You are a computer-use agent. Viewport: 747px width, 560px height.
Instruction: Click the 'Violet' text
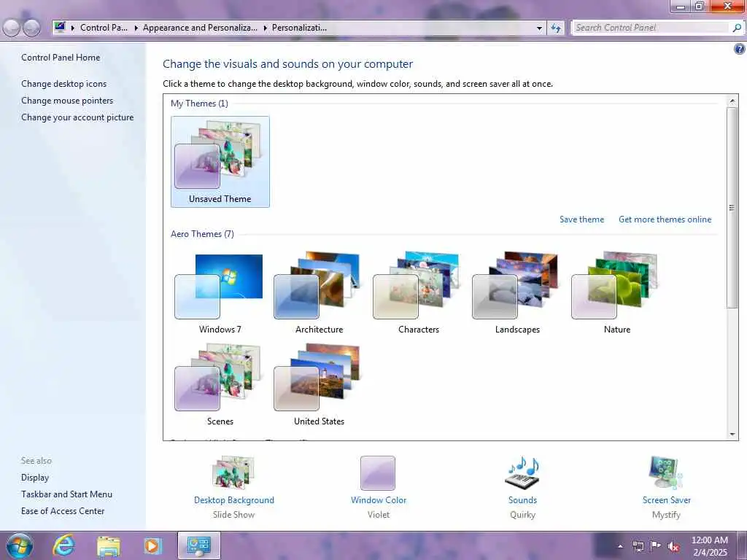pos(379,515)
